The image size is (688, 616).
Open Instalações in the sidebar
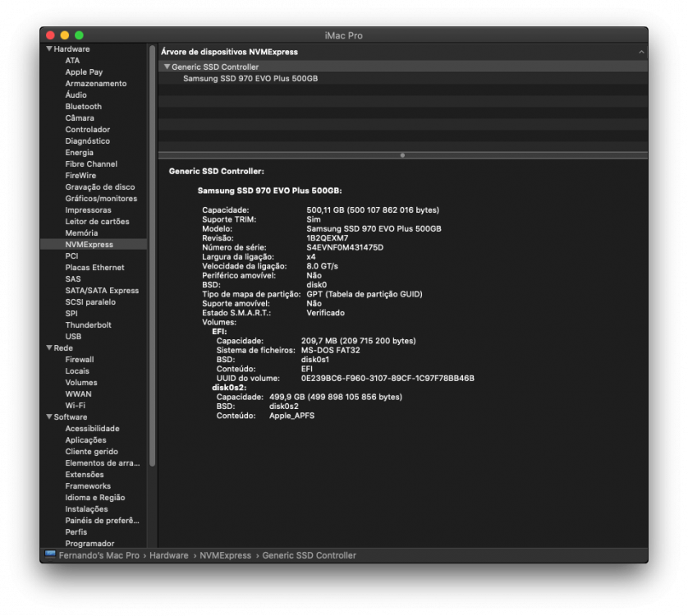click(86, 509)
